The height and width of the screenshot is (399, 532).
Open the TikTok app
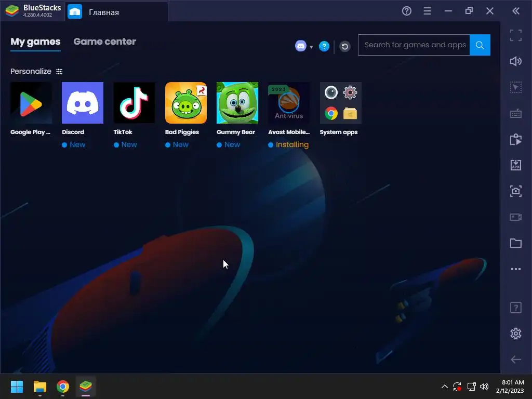[134, 103]
